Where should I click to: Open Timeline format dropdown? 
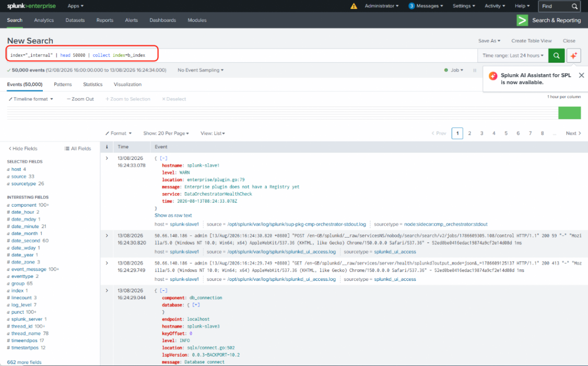click(x=31, y=99)
